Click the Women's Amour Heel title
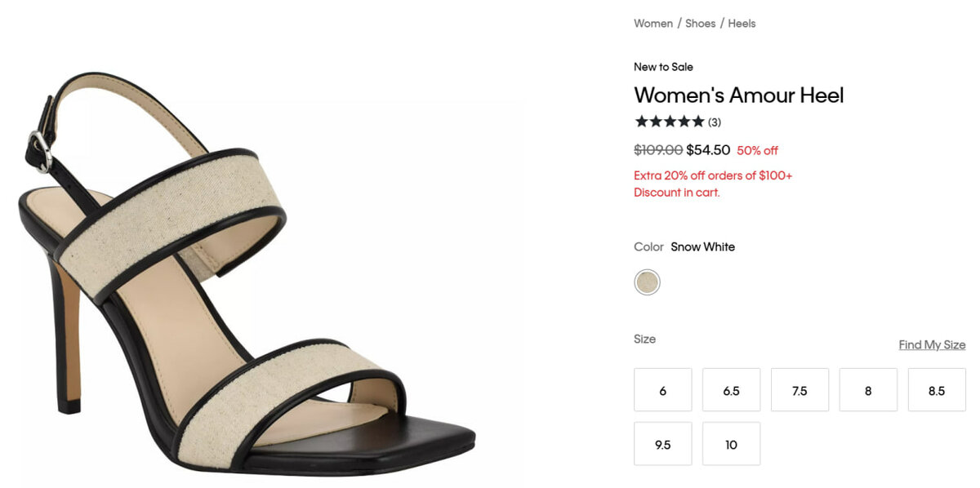The height and width of the screenshot is (488, 980). 738,95
